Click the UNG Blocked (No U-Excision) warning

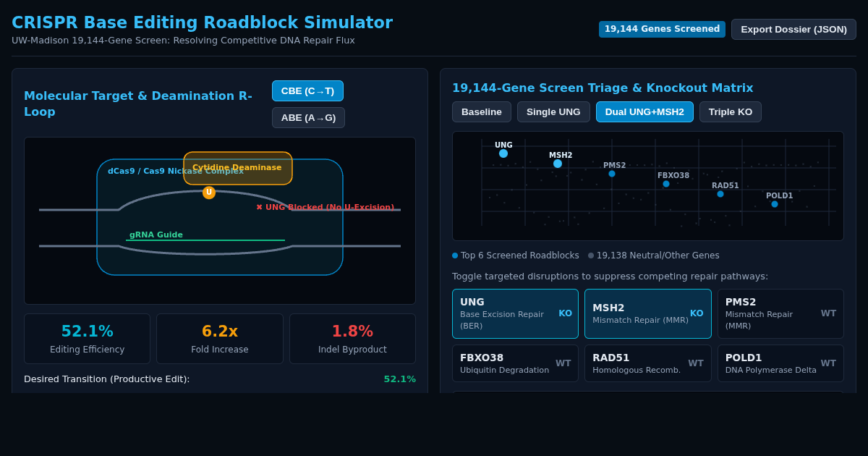325,207
